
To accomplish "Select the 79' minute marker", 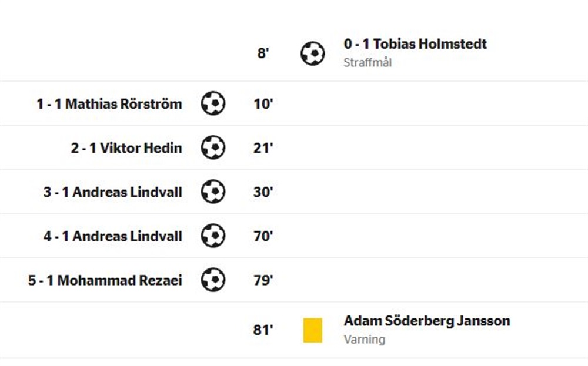I will (x=263, y=280).
